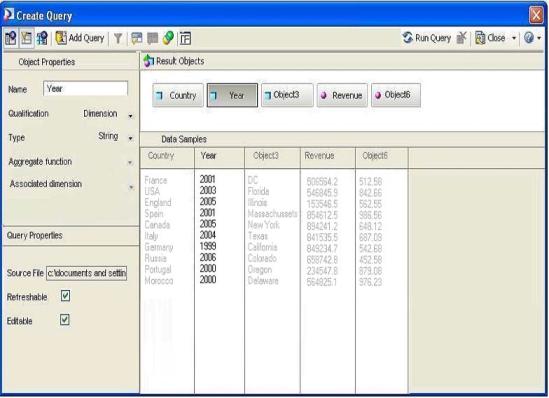Click the blue help question mark icon
This screenshot has height=398, width=549.
tap(529, 38)
